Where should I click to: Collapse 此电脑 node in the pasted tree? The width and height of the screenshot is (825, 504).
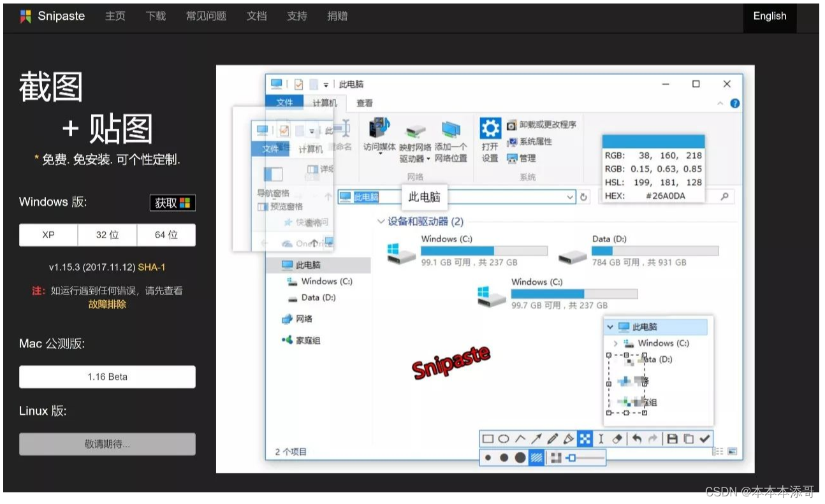coord(610,327)
